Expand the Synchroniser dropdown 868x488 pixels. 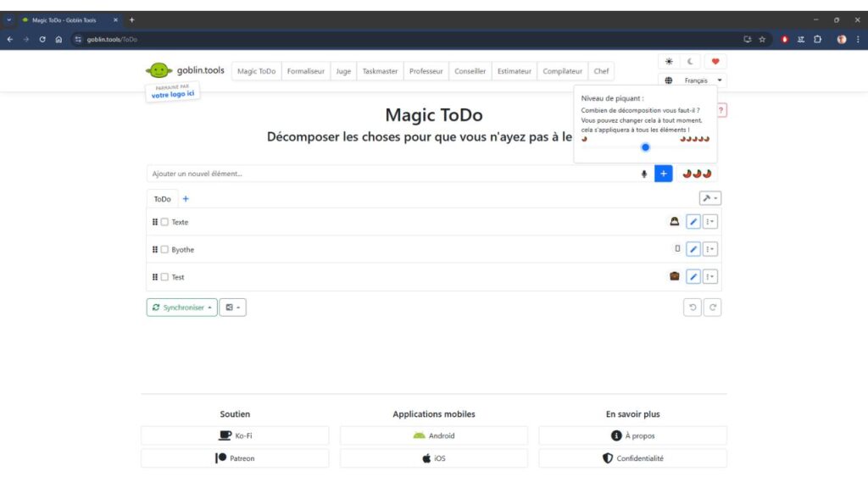coord(181,307)
